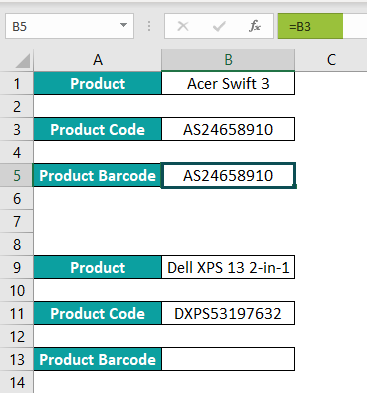Select the cell containing Acer Swift 3

click(x=228, y=83)
